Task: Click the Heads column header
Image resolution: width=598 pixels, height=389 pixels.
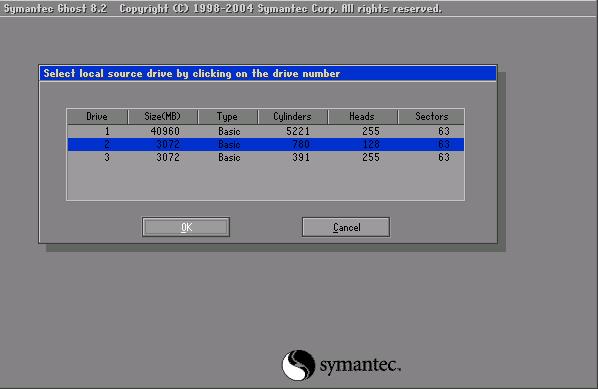Action: 362,116
